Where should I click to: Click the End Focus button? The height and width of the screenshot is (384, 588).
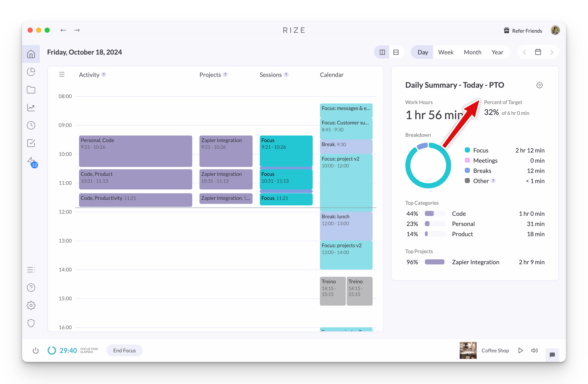point(124,350)
